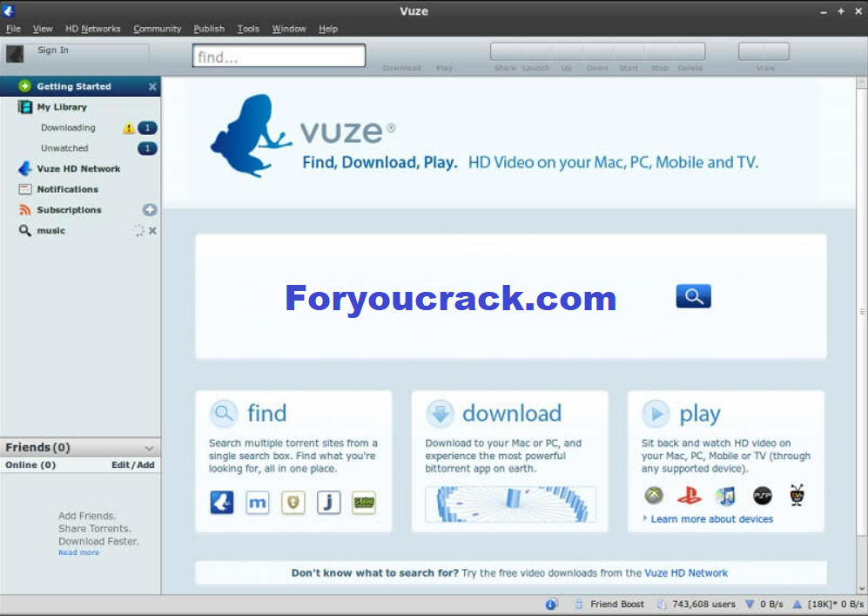The width and height of the screenshot is (868, 616).
Task: Close the music search sidebar entry
Action: [x=152, y=230]
